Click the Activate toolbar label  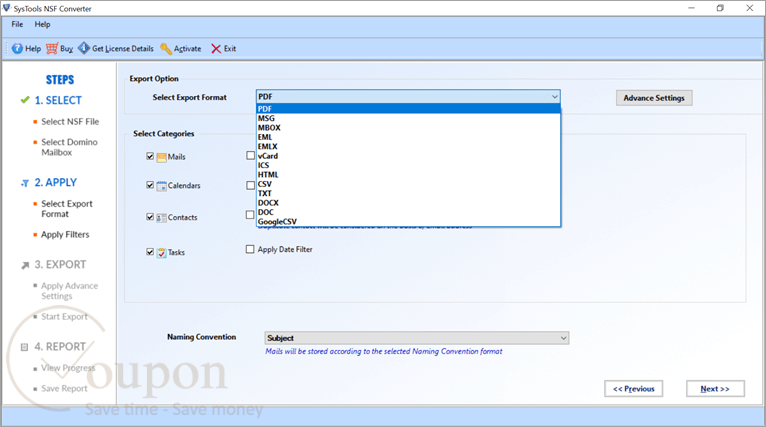point(188,48)
